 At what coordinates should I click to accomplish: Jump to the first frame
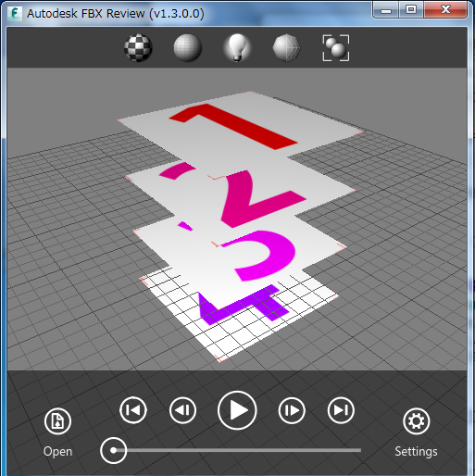pos(133,410)
